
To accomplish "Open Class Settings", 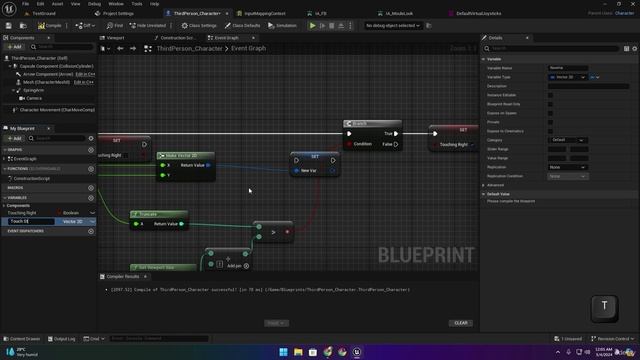I will tap(199, 26).
